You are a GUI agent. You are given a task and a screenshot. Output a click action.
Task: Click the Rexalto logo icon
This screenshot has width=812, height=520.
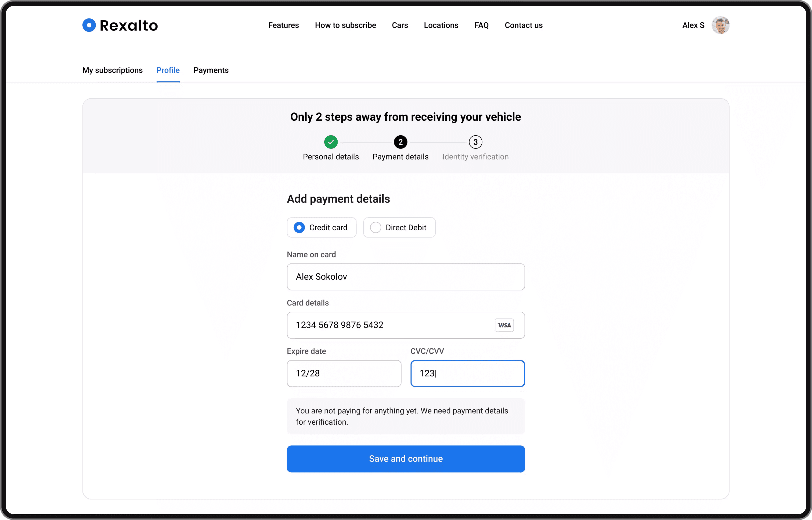point(89,25)
